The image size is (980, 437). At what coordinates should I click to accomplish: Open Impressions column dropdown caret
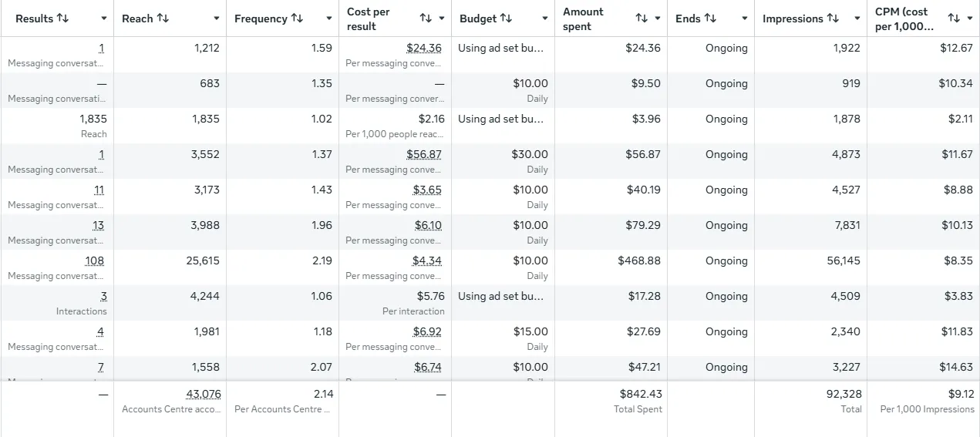tap(857, 18)
